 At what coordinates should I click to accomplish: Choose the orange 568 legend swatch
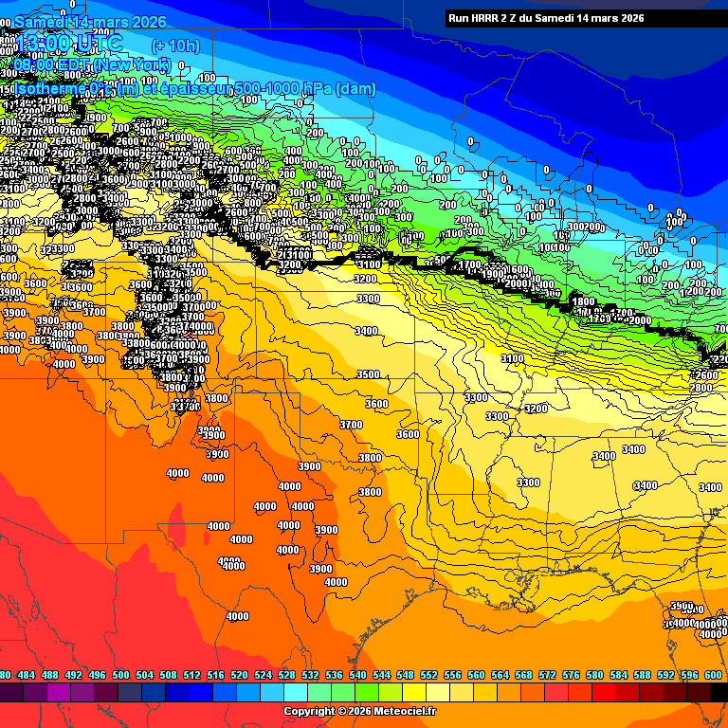[533, 693]
